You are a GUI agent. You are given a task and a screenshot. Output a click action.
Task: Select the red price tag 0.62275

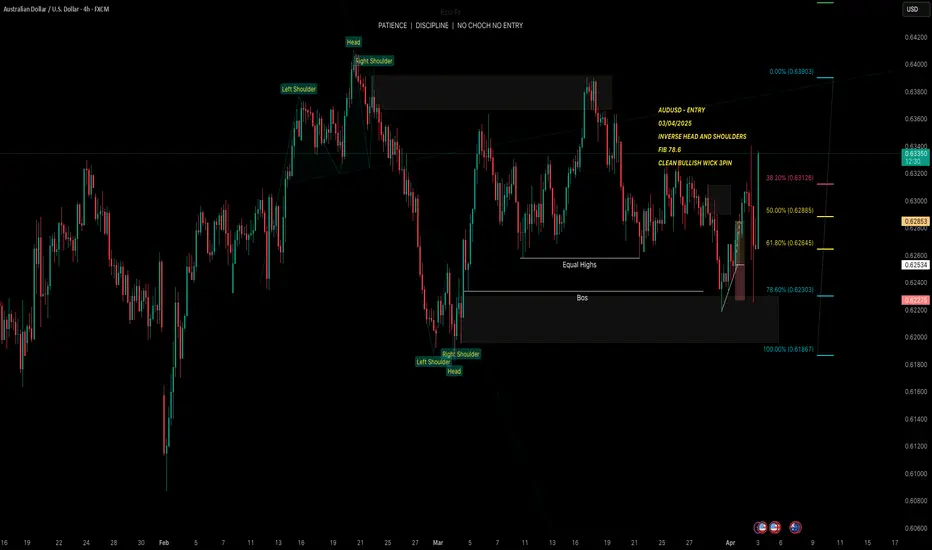(x=915, y=300)
